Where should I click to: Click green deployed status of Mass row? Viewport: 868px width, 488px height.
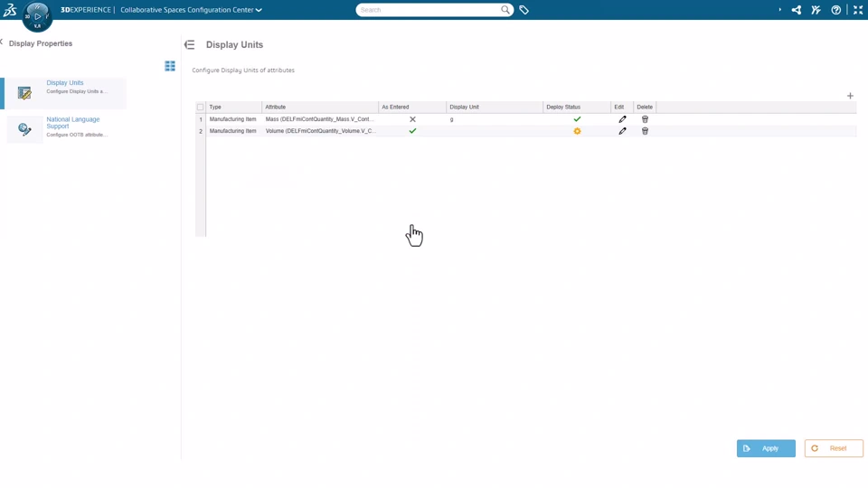(x=577, y=119)
